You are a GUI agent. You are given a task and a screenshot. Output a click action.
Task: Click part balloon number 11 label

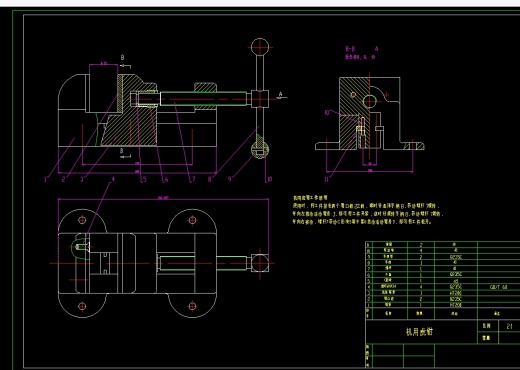[x=327, y=179]
